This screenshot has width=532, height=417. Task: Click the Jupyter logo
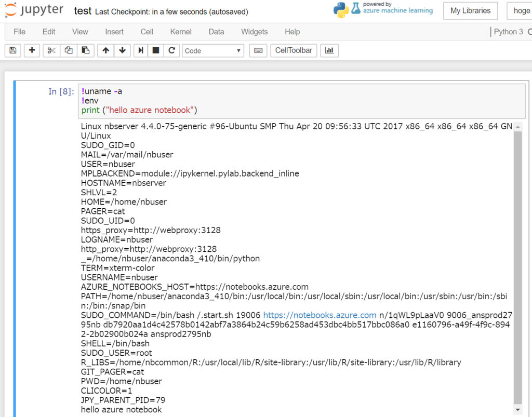pyautogui.click(x=34, y=10)
